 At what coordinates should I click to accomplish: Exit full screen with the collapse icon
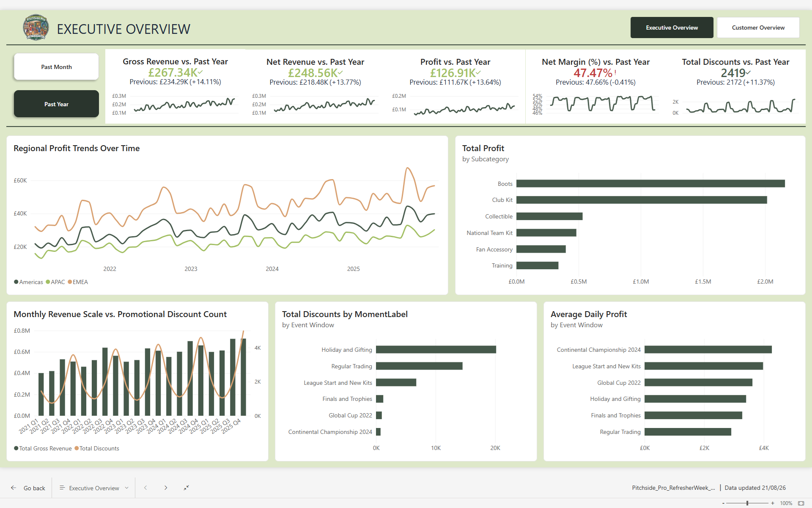click(186, 488)
